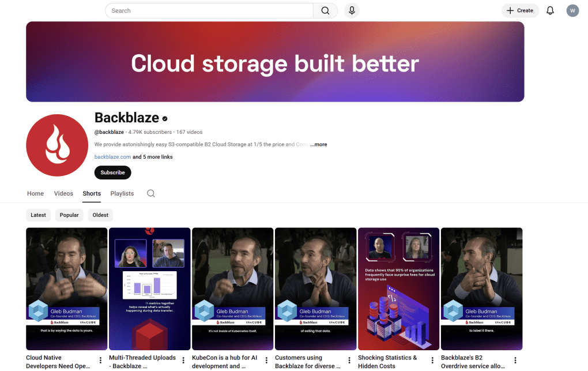Play the Multi-Threaded Uploads short thumbnail
This screenshot has width=588, height=371.
(x=150, y=288)
